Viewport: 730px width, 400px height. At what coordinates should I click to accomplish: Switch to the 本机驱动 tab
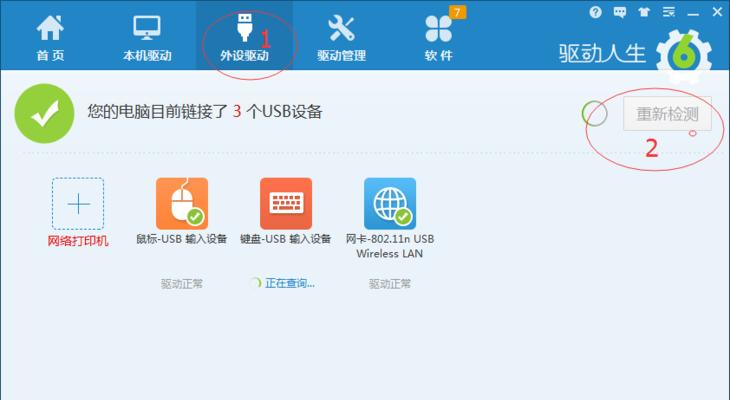(x=147, y=38)
